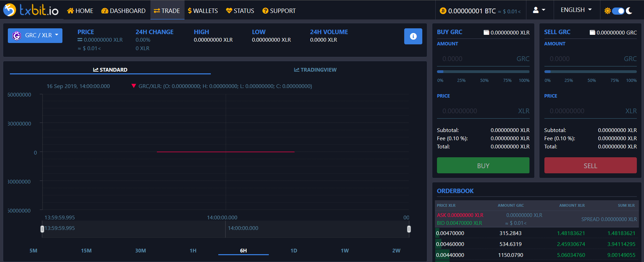Screen dimensions: 644x262
Task: Click the red triangle chart legend marker
Action: [134, 86]
